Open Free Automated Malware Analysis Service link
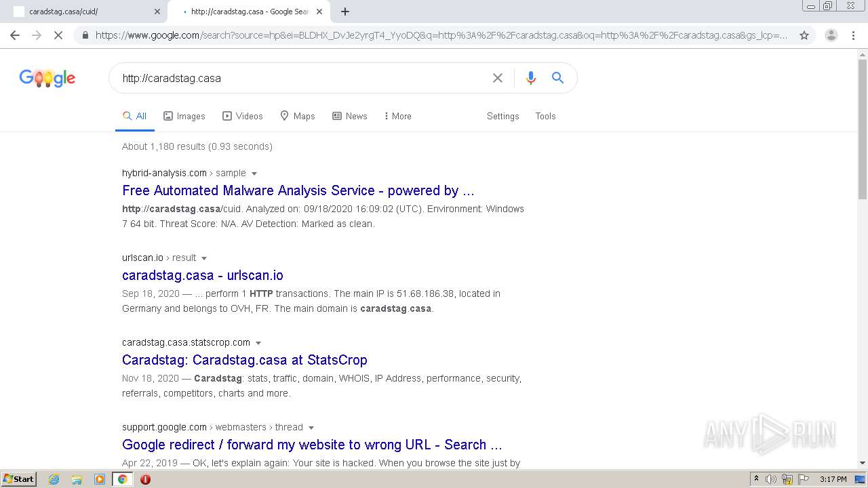 coord(298,190)
